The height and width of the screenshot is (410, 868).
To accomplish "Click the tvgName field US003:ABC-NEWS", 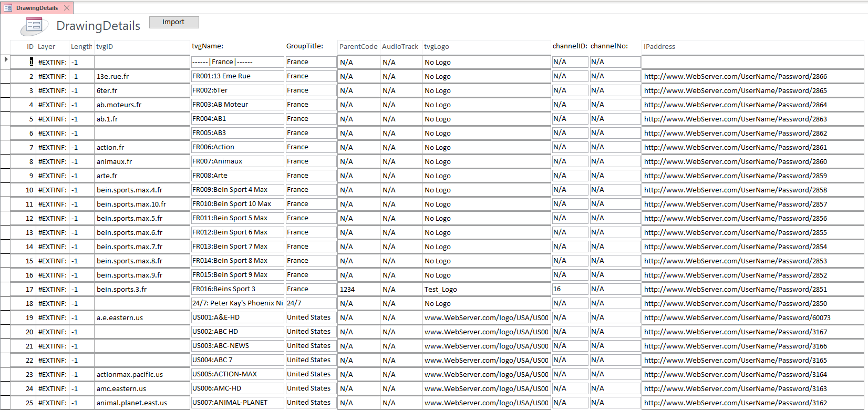I will tap(237, 346).
